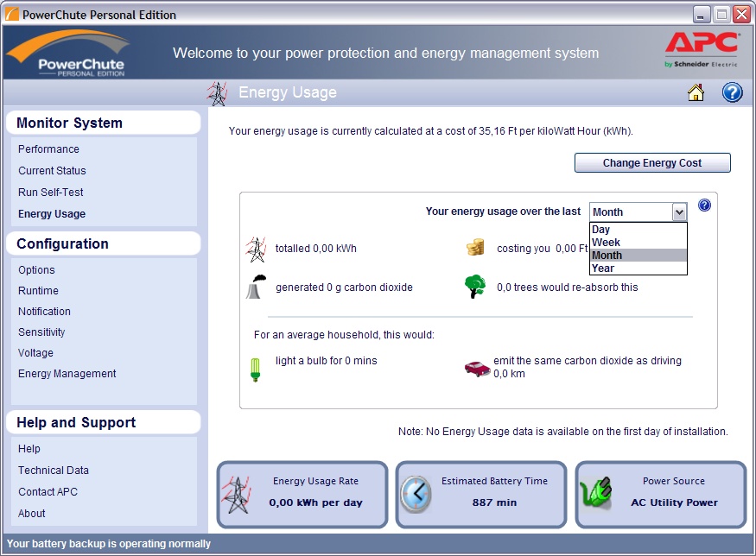Click the Change Energy Cost button

point(652,163)
